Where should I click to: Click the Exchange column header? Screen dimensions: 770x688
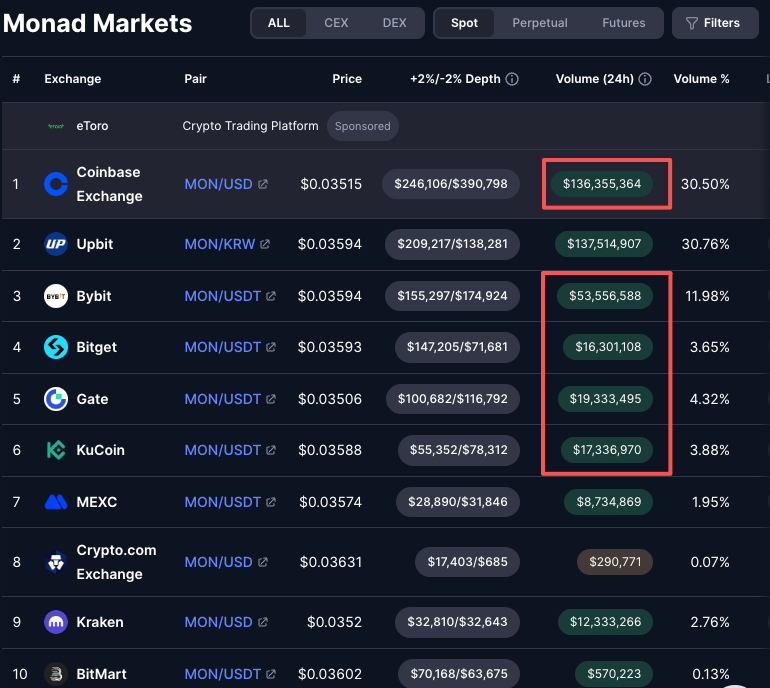73,79
